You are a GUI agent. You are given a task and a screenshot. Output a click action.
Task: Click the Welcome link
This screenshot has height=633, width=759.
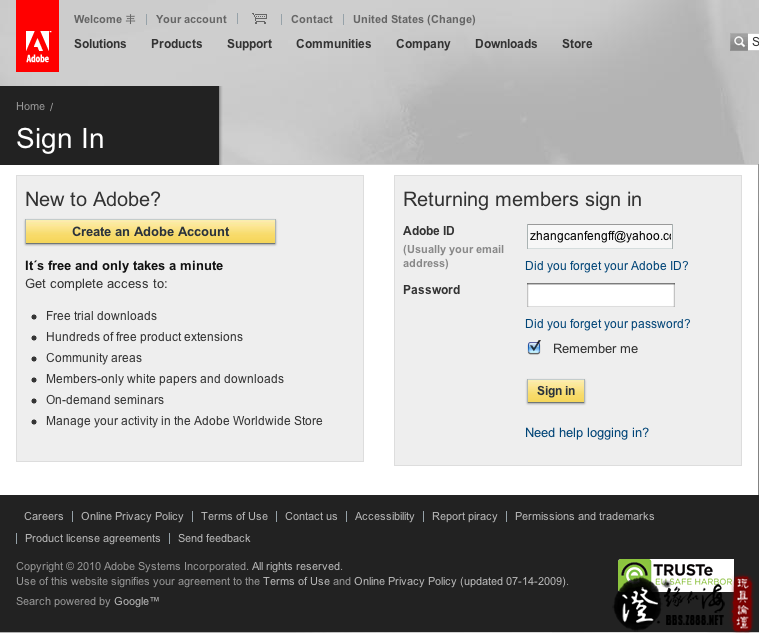[x=104, y=19]
